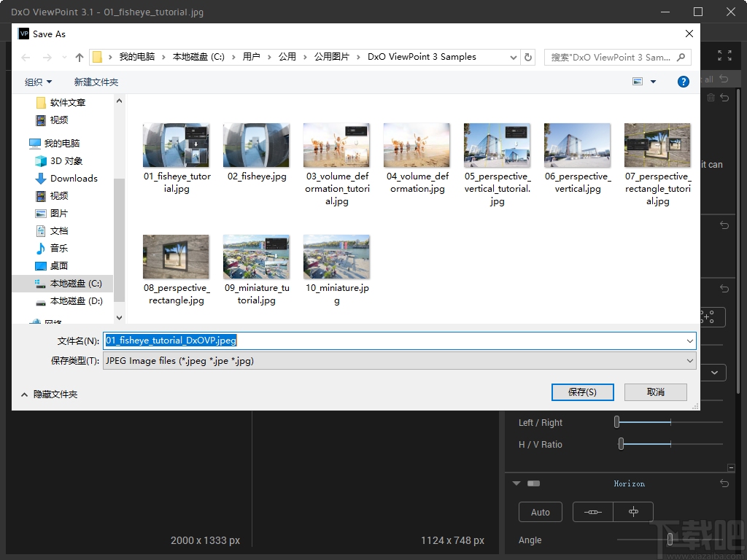
Task: Click the horizon level line tool icon
Action: coord(593,512)
